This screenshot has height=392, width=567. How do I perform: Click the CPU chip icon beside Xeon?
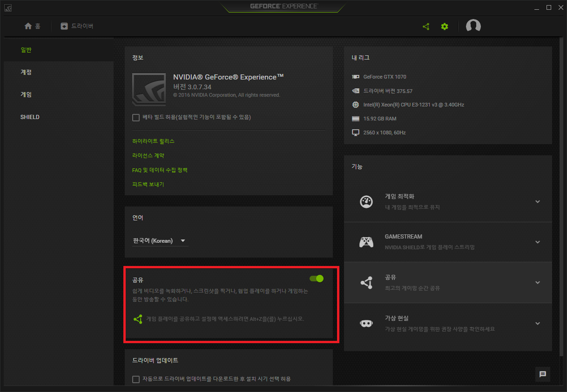coord(356,105)
